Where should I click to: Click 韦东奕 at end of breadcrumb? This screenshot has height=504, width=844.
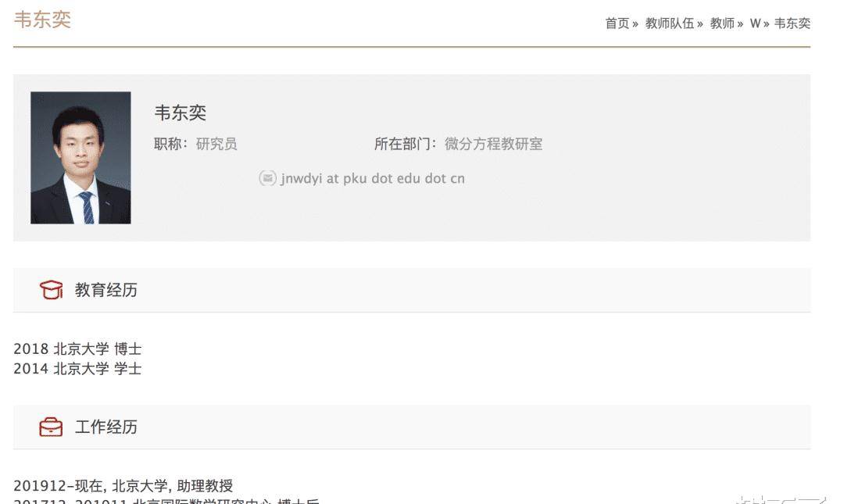792,23
